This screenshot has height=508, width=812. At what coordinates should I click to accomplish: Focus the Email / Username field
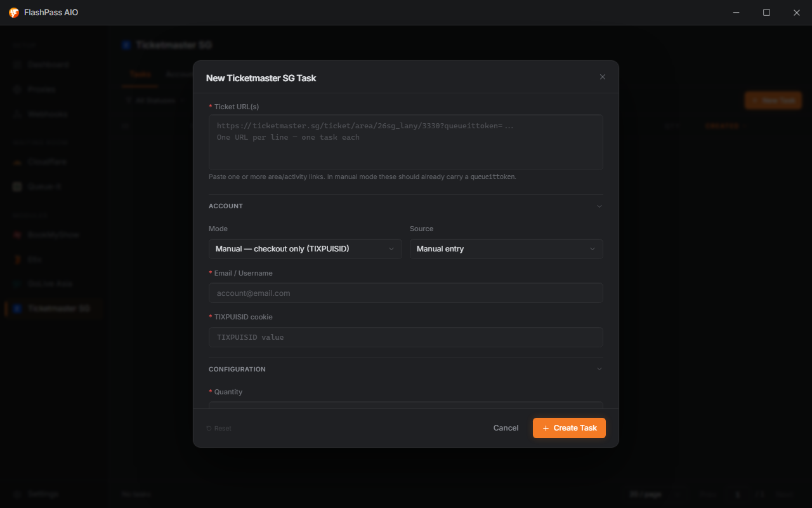coord(405,293)
